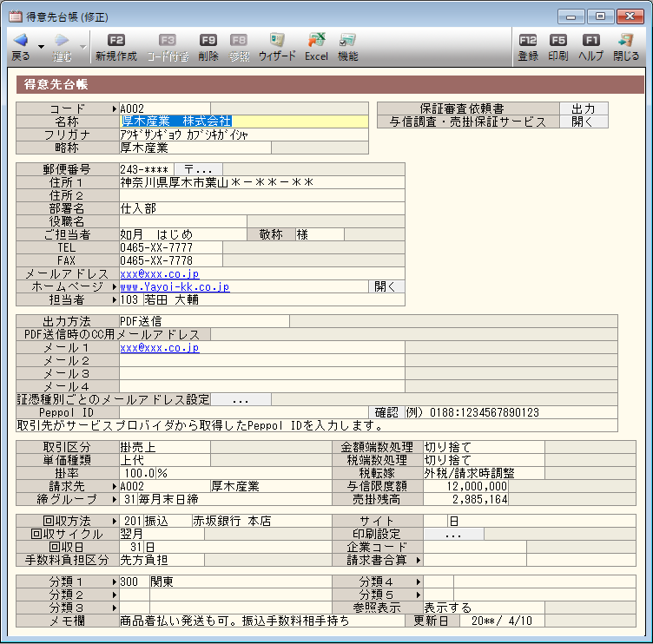
Task: Click the F8 参照 toolbar icon
Action: 239,40
